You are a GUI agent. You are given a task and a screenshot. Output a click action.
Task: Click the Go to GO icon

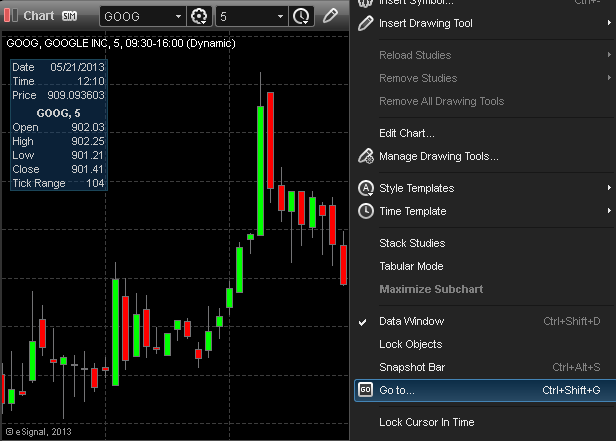click(x=365, y=390)
